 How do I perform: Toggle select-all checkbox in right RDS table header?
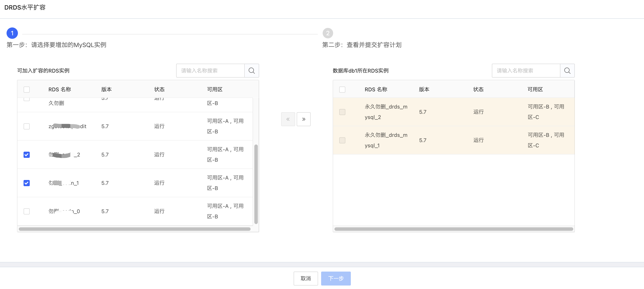[342, 90]
